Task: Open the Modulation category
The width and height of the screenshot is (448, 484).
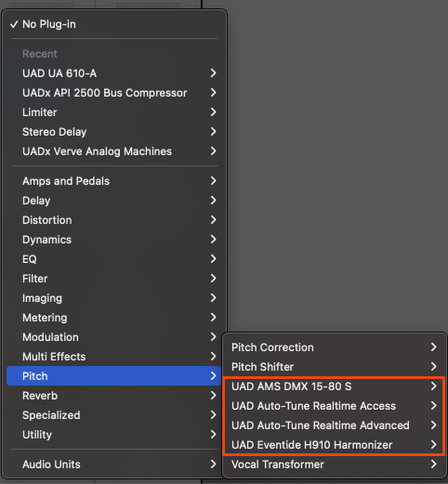Action: coord(113,337)
